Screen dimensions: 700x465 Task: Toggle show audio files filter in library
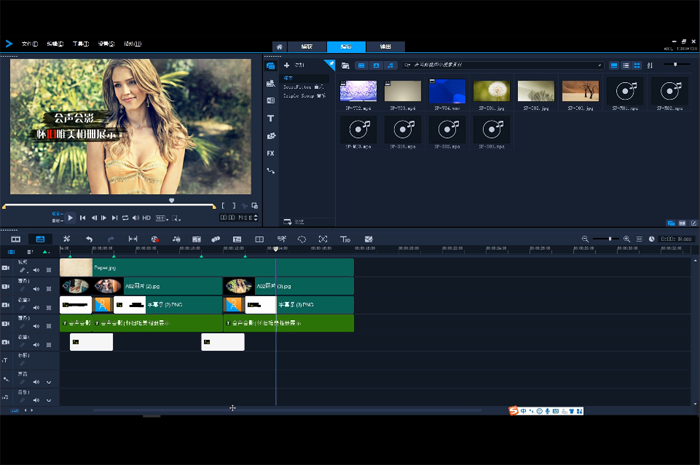391,65
